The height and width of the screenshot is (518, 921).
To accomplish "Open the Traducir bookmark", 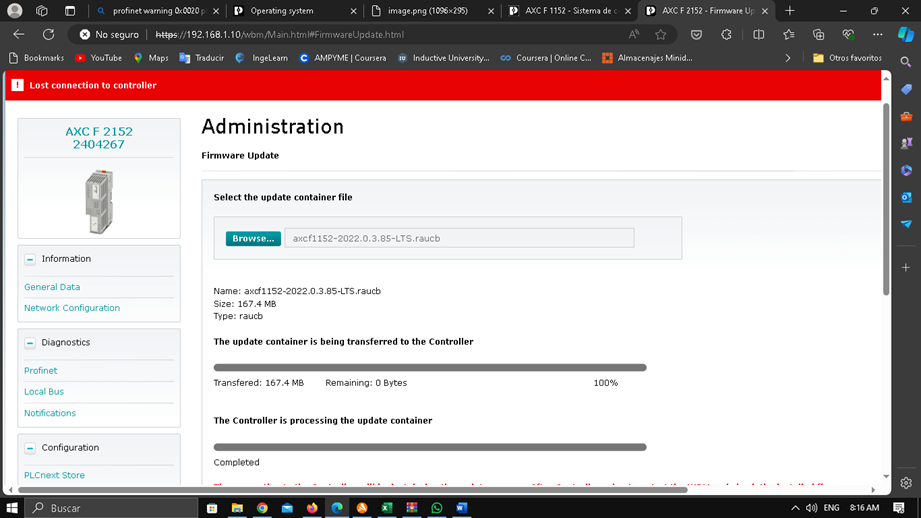I will [x=201, y=58].
